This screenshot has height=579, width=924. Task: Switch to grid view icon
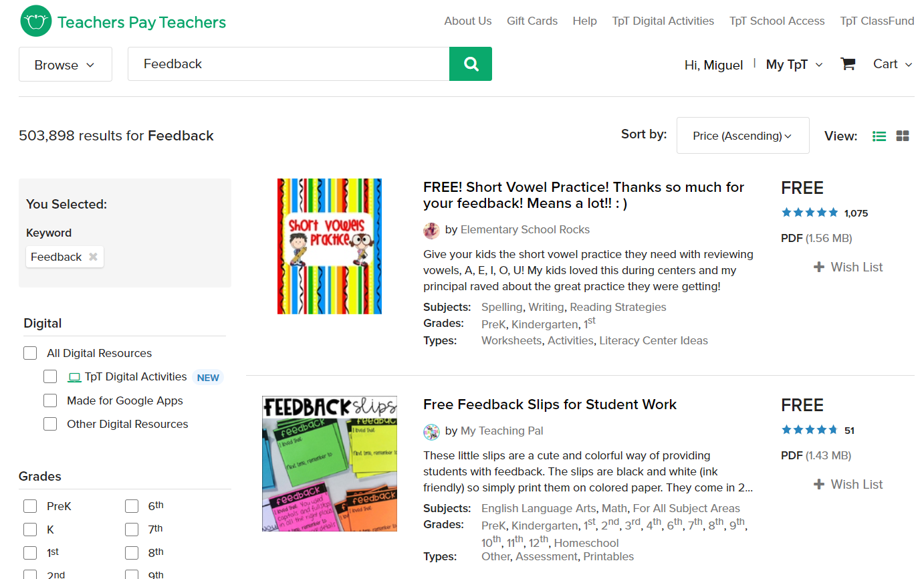[903, 136]
